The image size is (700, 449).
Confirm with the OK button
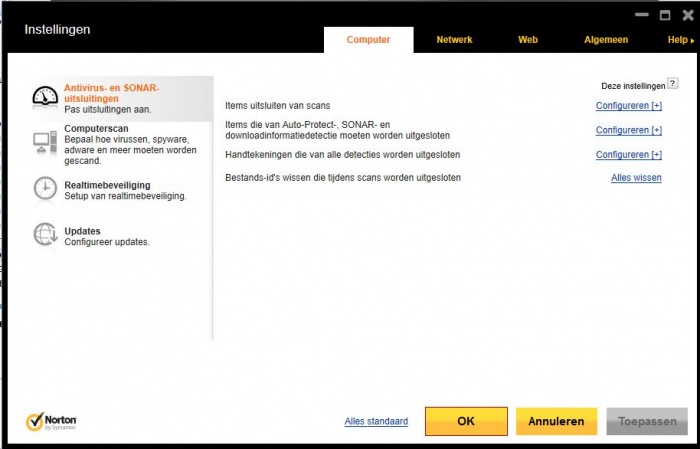tap(466, 421)
